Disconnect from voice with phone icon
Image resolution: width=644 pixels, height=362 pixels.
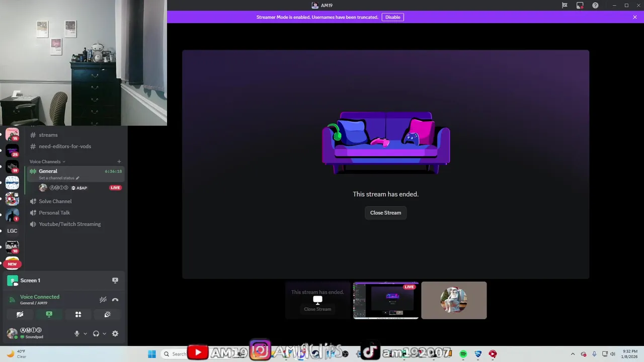coord(115,300)
